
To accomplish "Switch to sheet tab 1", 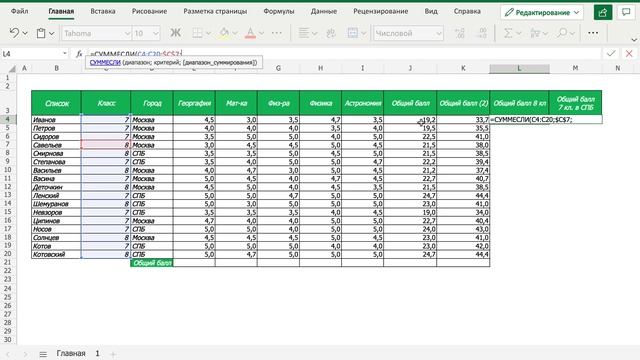I will [98, 353].
